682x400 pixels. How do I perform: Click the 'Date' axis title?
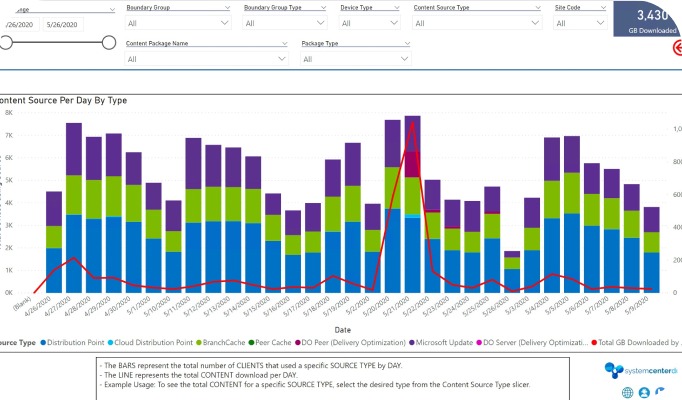coord(343,330)
